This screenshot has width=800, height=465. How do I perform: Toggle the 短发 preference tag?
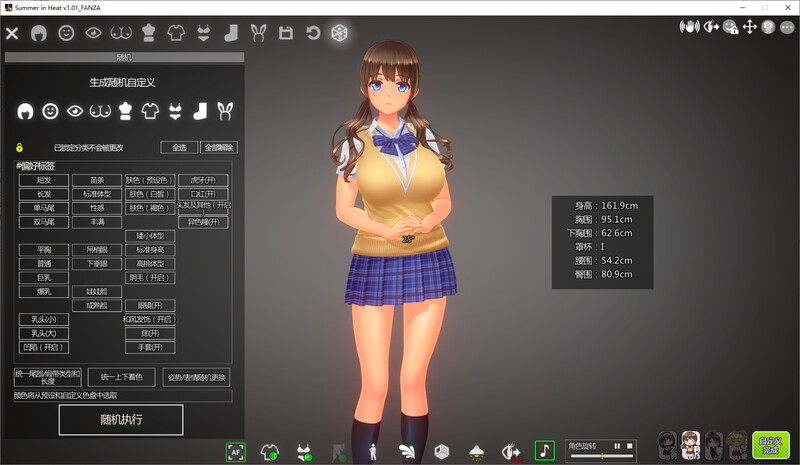[x=44, y=180]
